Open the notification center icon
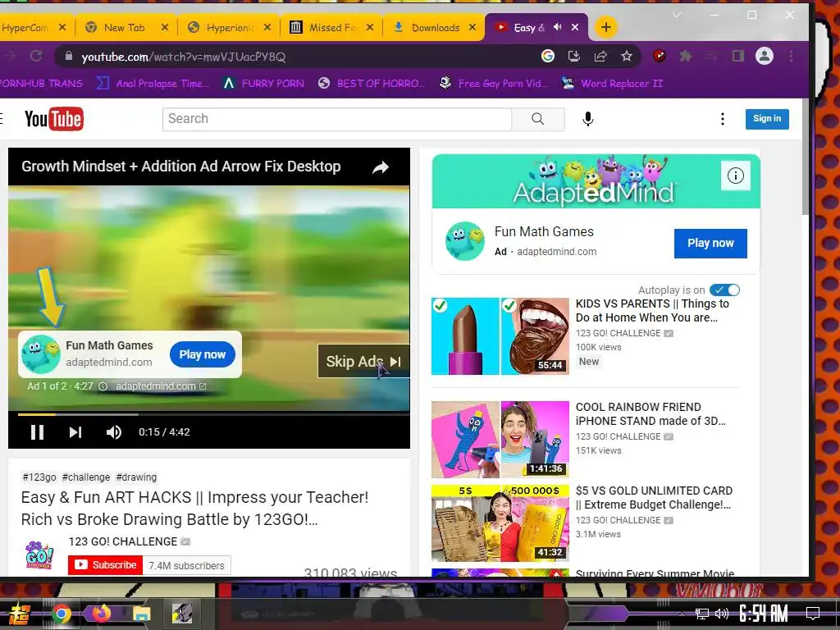This screenshot has height=630, width=840. pyautogui.click(x=813, y=614)
